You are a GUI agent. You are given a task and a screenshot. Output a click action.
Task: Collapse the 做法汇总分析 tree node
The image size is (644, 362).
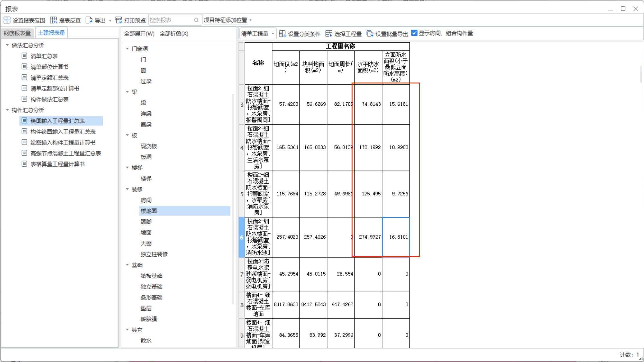(x=8, y=45)
